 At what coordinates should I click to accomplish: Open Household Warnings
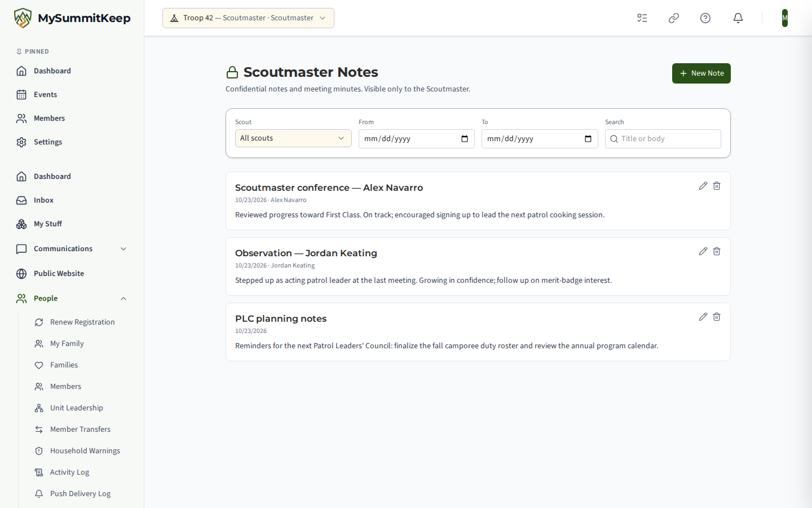(x=82, y=451)
